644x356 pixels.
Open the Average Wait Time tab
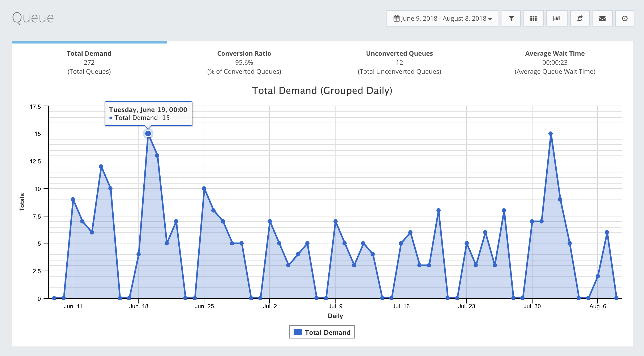click(x=555, y=62)
